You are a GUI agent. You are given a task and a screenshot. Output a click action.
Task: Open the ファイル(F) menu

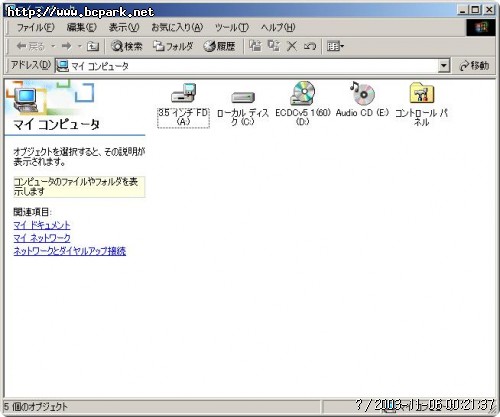(35, 27)
